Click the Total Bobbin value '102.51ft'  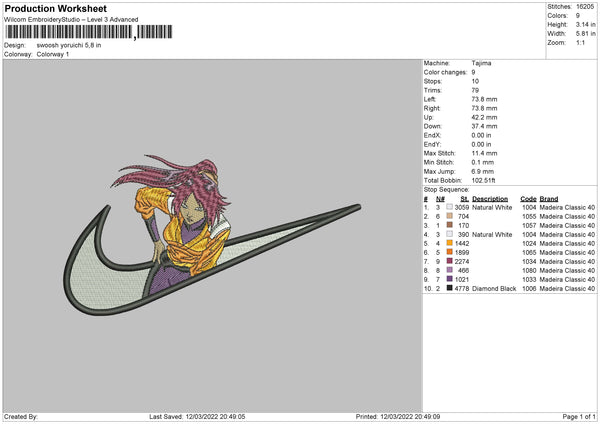point(483,180)
